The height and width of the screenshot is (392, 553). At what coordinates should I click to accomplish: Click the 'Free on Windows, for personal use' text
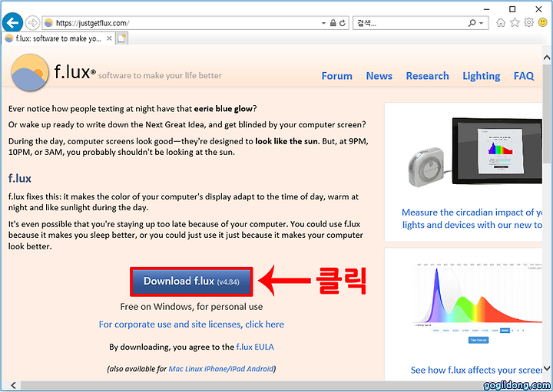click(x=191, y=307)
